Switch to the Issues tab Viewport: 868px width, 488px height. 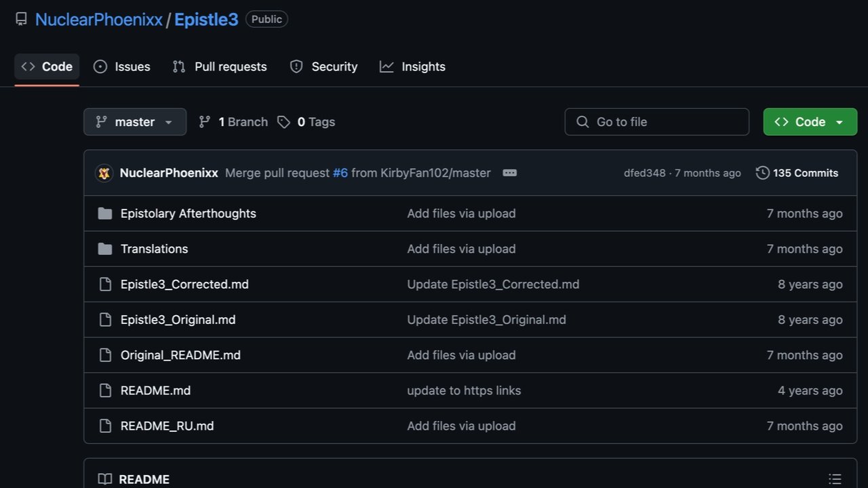(x=122, y=66)
